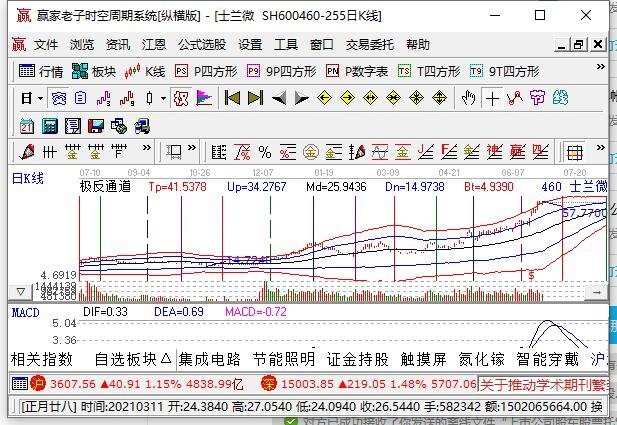Open the calculator tool
The height and width of the screenshot is (425, 617).
coord(50,126)
